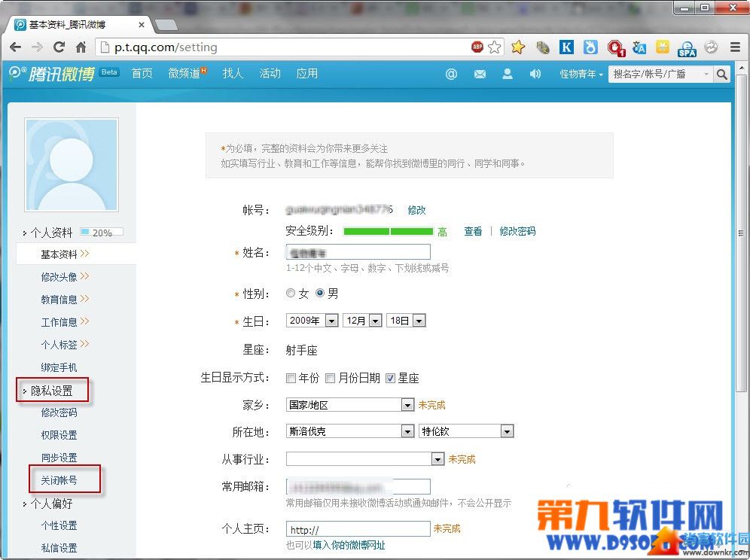The width and height of the screenshot is (750, 560).
Task: Click the browser forward arrow
Action: tap(38, 47)
